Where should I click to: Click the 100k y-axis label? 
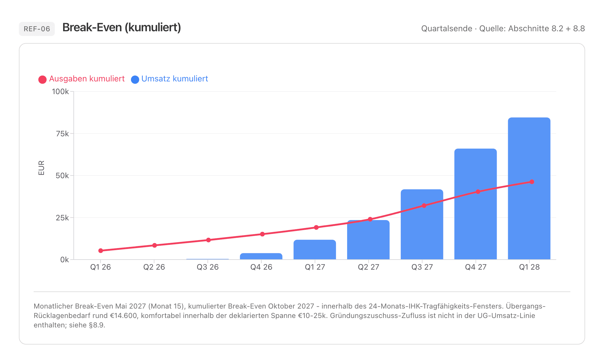pos(60,92)
